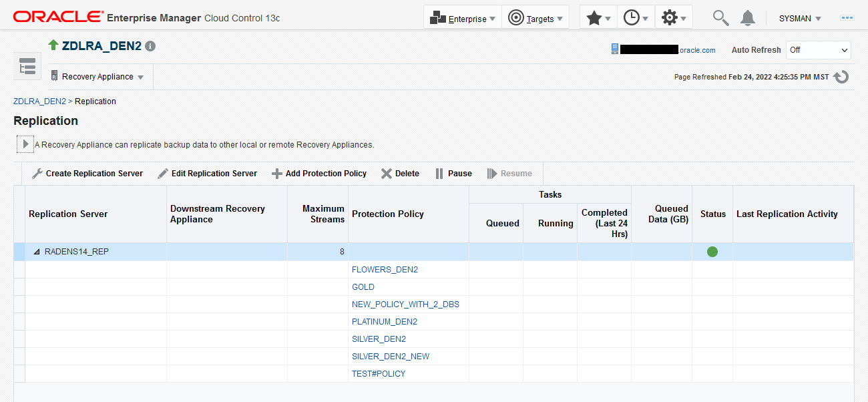The height and width of the screenshot is (402, 868).
Task: Open the GOLD policy link
Action: click(363, 287)
